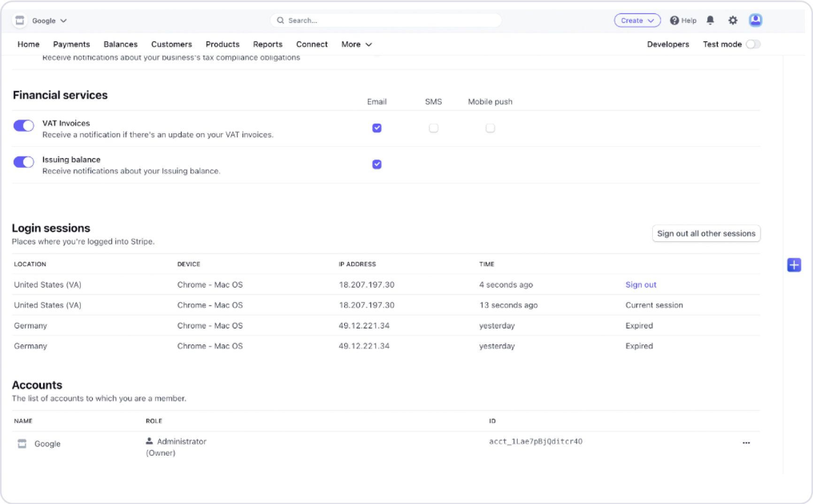
Task: Open the Balances tab
Action: [121, 44]
